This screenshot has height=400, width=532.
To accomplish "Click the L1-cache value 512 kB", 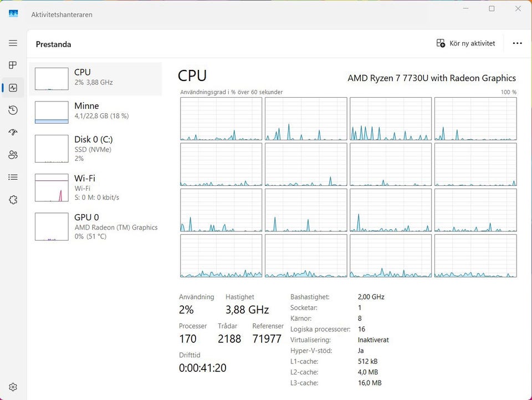I will coord(367,361).
